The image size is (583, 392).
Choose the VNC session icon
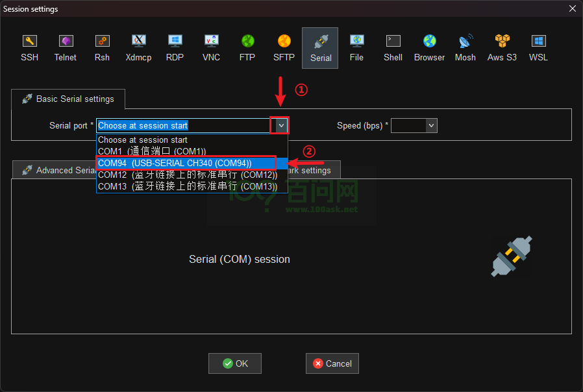[211, 48]
